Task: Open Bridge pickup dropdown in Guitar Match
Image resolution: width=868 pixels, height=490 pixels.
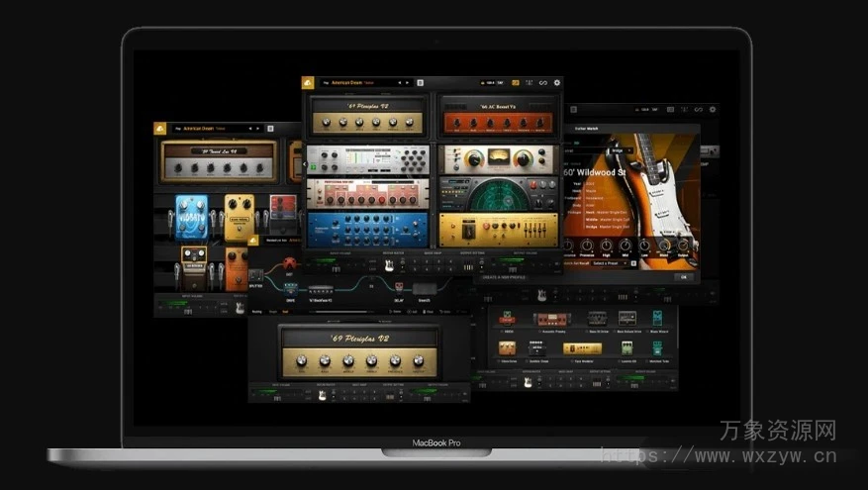Action: click(622, 150)
